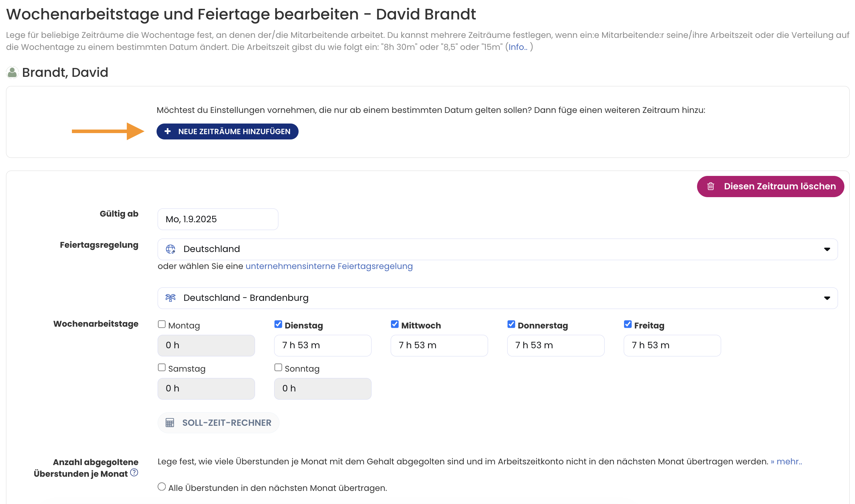The image size is (855, 504).
Task: Click the Dienstag hours field
Action: click(x=323, y=345)
